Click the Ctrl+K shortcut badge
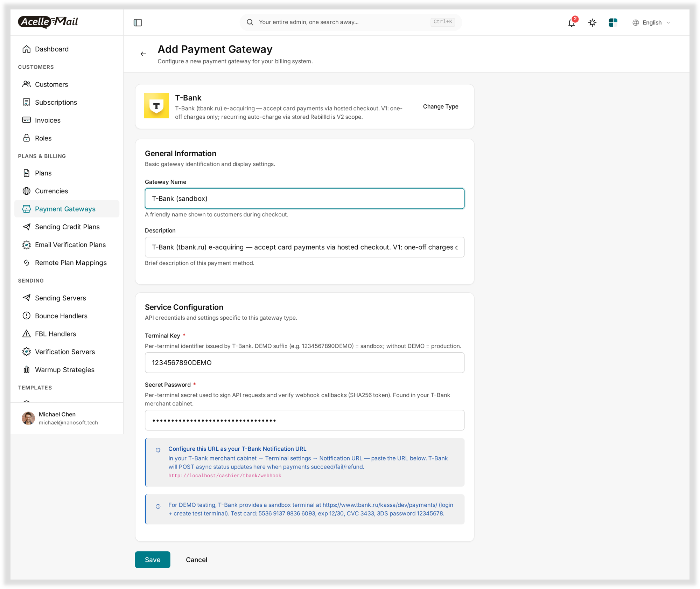This screenshot has width=700, height=589. (443, 22)
